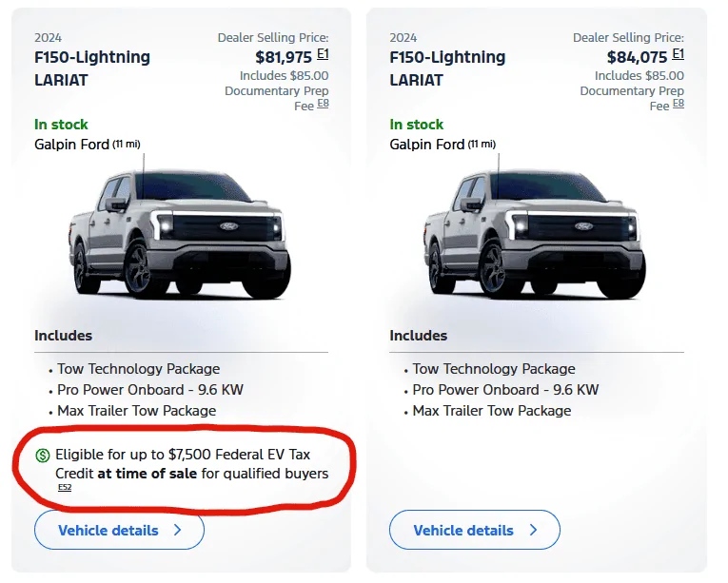Click the F150-Lightning LARIAT title priced $81,975

coord(92,68)
